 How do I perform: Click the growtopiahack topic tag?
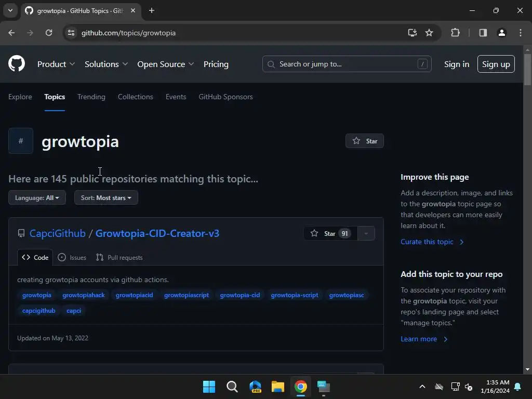[x=84, y=295]
